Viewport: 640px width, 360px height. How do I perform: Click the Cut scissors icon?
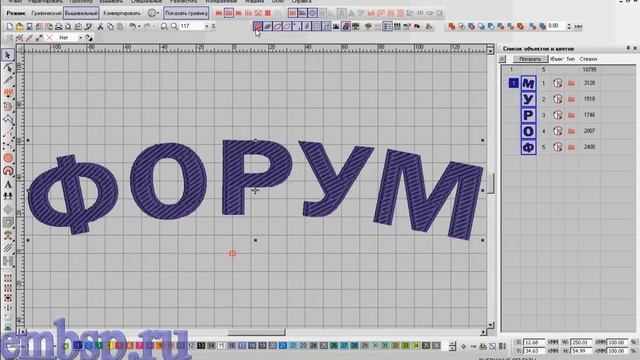100,27
